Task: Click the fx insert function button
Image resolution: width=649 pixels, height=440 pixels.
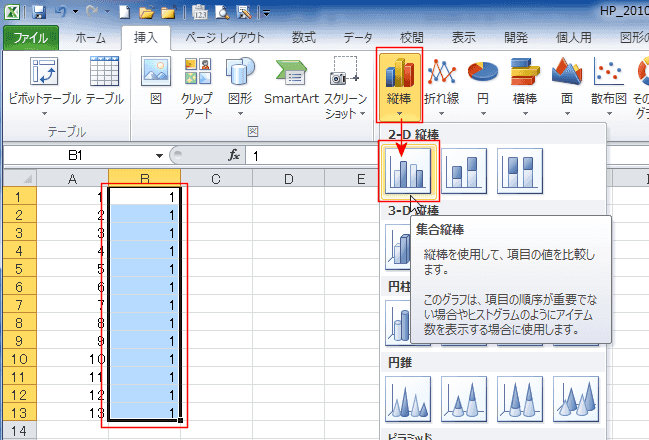Action: coord(234,155)
